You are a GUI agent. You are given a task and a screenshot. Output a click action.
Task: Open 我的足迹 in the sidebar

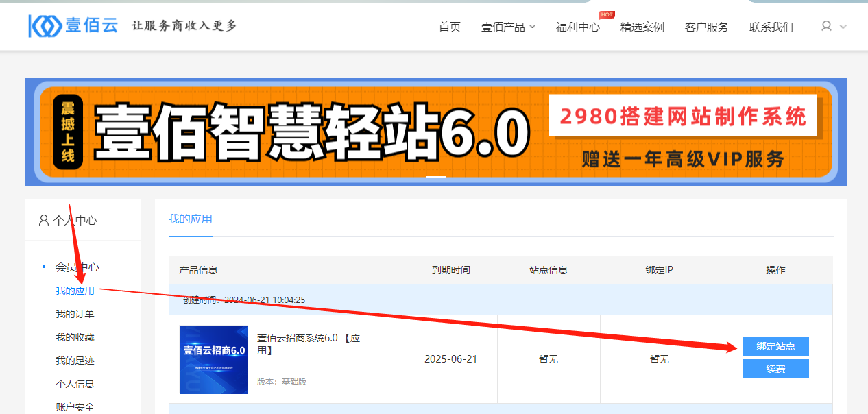click(x=75, y=361)
